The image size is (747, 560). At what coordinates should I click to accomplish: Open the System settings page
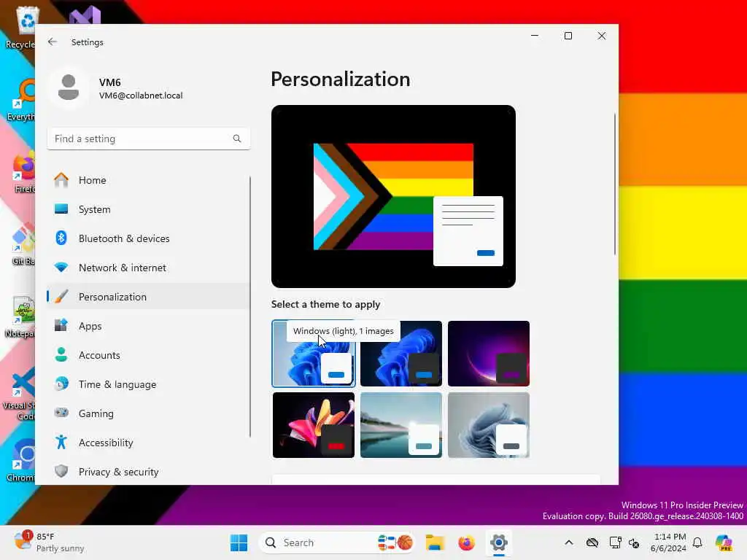[x=149, y=209]
